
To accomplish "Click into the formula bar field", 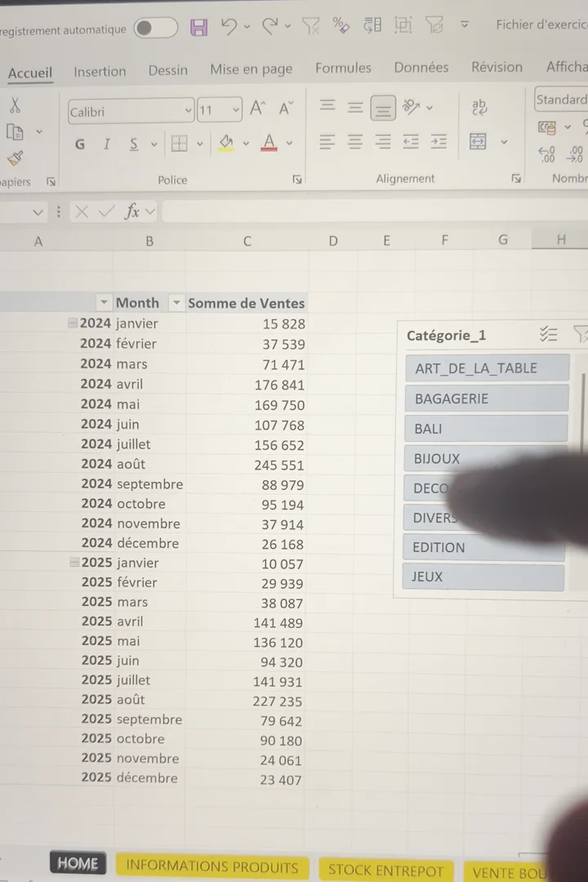I will tap(376, 212).
